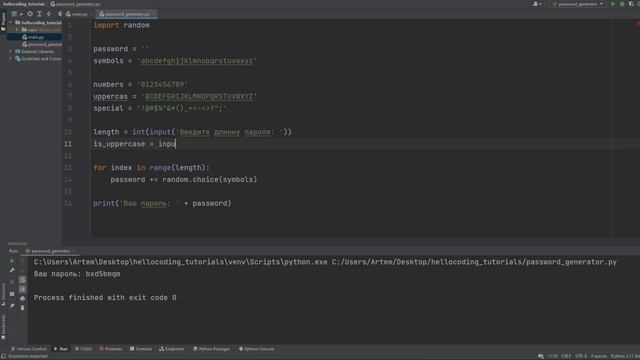640x360 pixels.
Task: Expand Scratches and Consoles node
Action: click(11, 59)
